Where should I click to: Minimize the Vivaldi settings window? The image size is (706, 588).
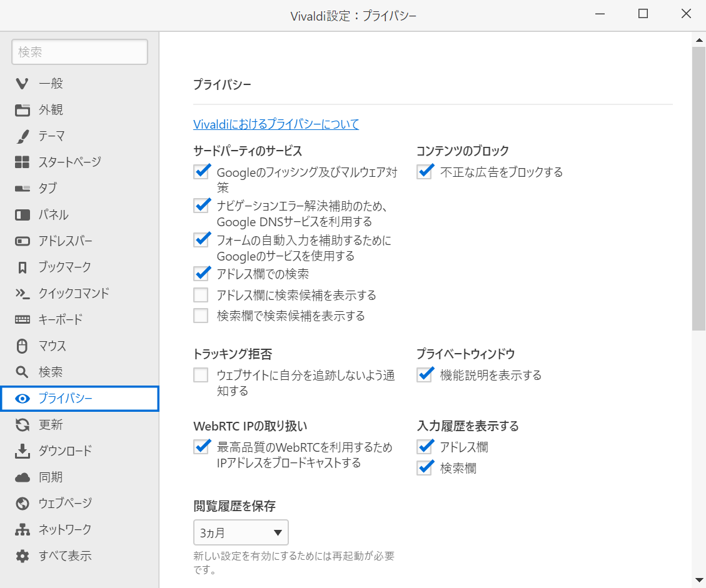click(x=600, y=14)
